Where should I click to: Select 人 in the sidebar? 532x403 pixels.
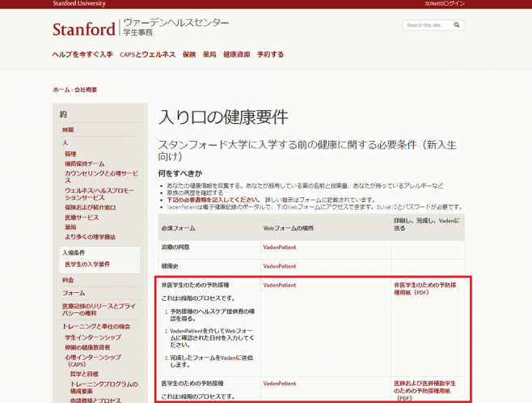(65, 142)
